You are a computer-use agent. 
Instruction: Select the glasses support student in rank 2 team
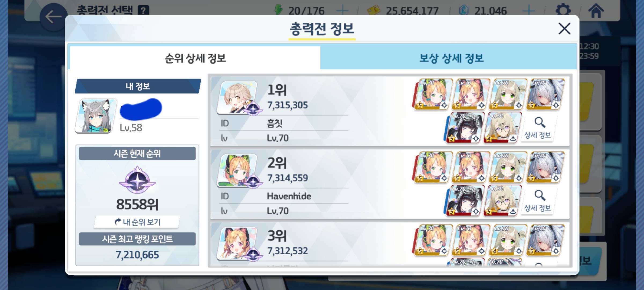tap(503, 200)
